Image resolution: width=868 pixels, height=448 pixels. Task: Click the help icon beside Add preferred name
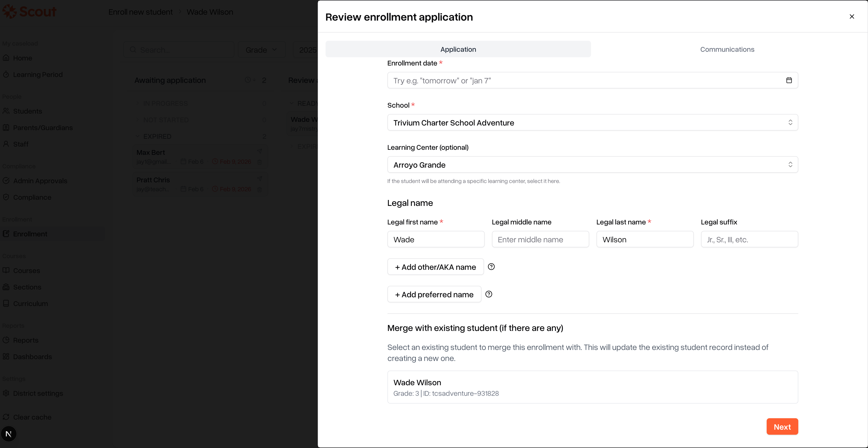pos(489,294)
